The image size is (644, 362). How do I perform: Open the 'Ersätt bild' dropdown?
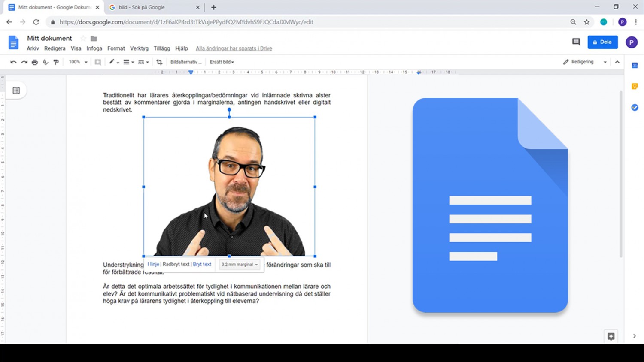(x=222, y=62)
